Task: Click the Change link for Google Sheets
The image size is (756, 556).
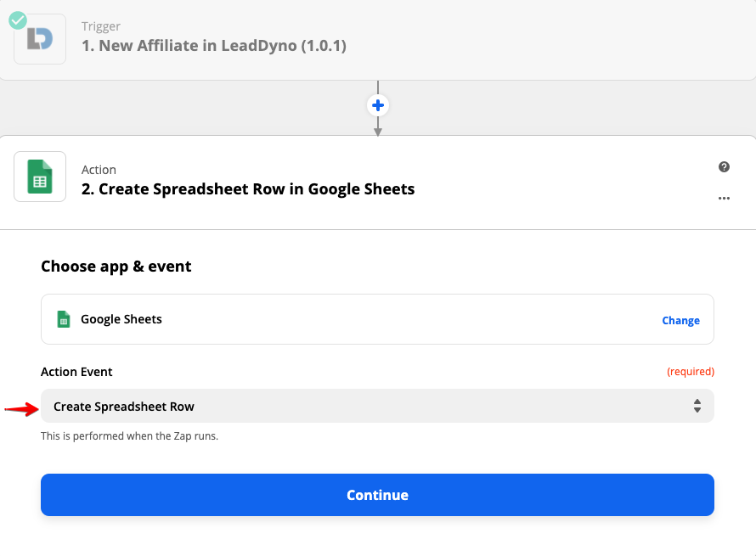Action: (x=680, y=320)
